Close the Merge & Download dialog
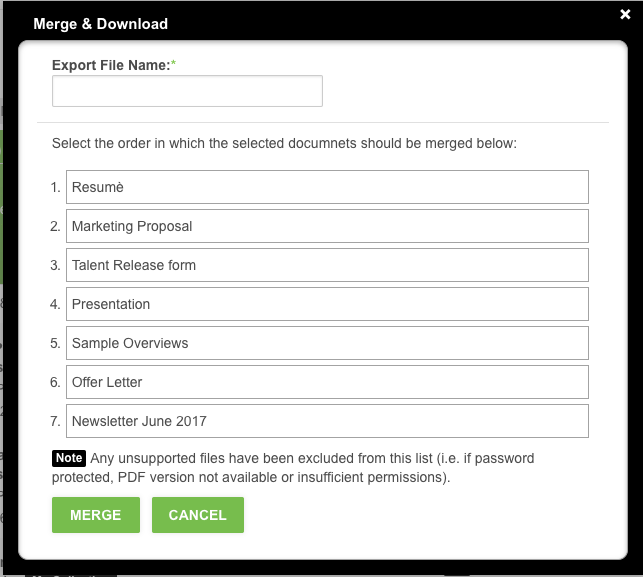This screenshot has width=643, height=577. (625, 14)
